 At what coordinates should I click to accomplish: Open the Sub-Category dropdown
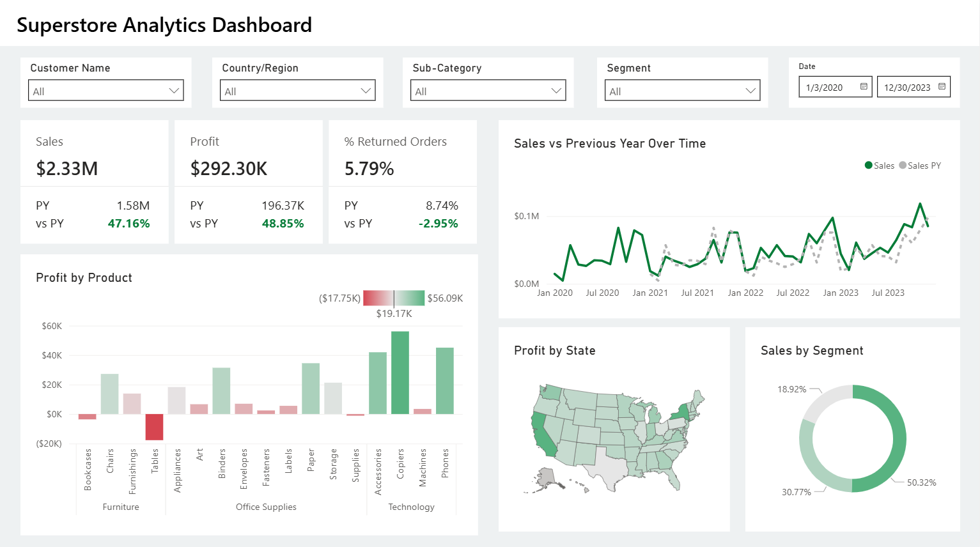pyautogui.click(x=557, y=90)
